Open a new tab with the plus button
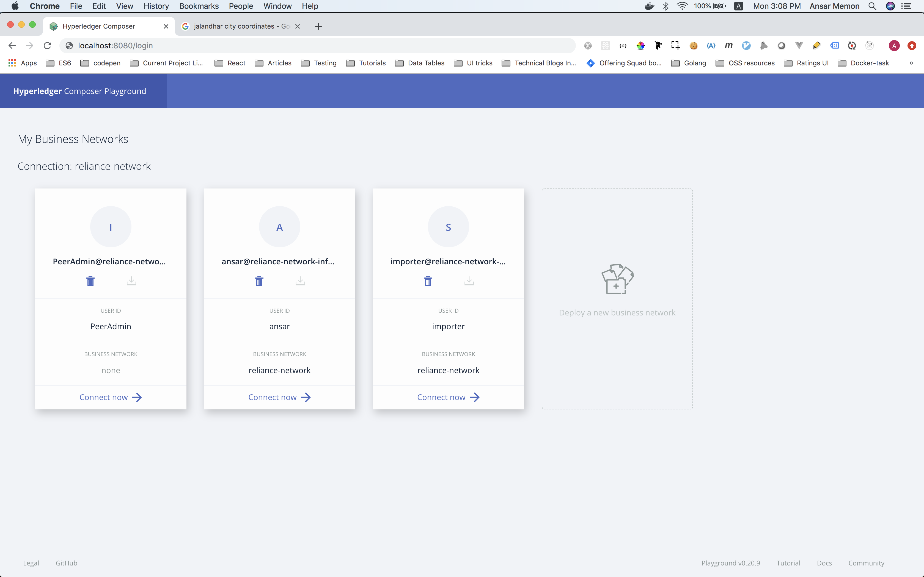924x577 pixels. [318, 26]
